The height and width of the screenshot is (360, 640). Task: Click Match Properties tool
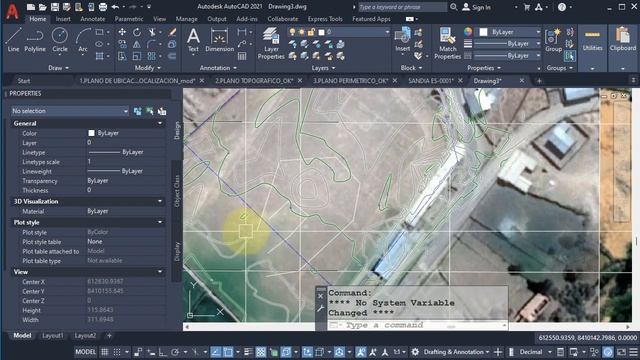(447, 43)
